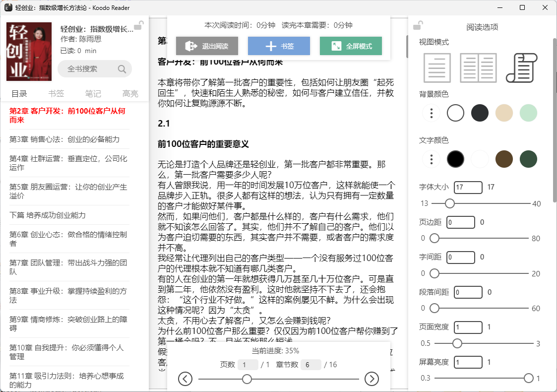This screenshot has height=392, width=557.
Task: Click the lock icon on left sidebar
Action: (138, 25)
